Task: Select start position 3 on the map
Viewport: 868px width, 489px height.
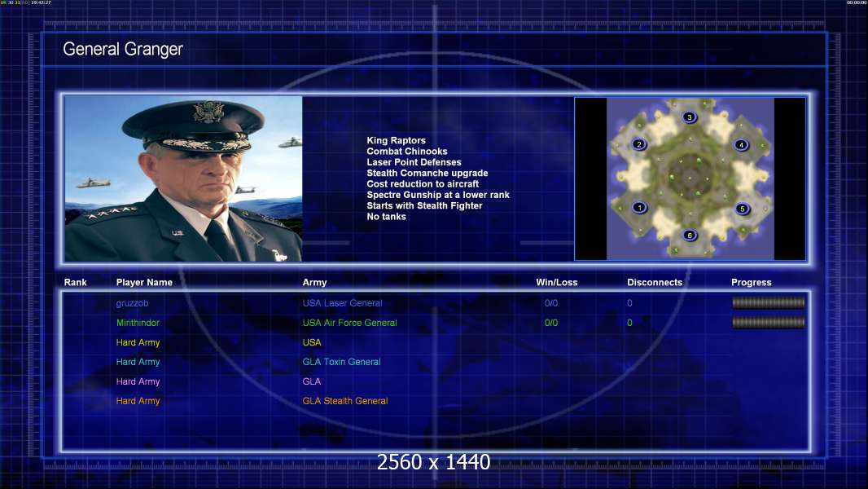Action: (689, 117)
